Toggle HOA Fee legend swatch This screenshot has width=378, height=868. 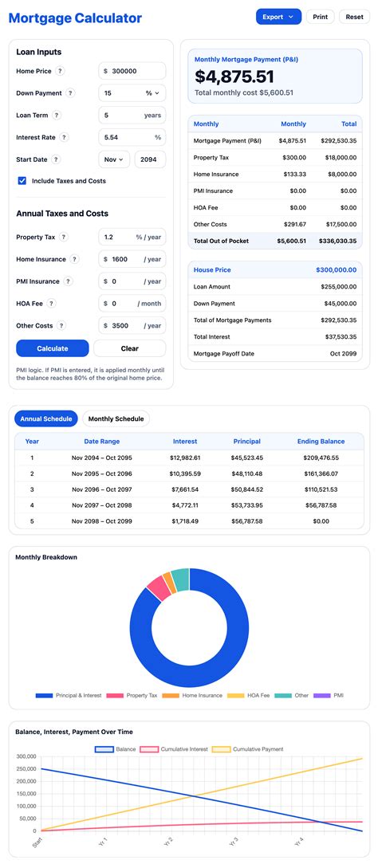(235, 695)
